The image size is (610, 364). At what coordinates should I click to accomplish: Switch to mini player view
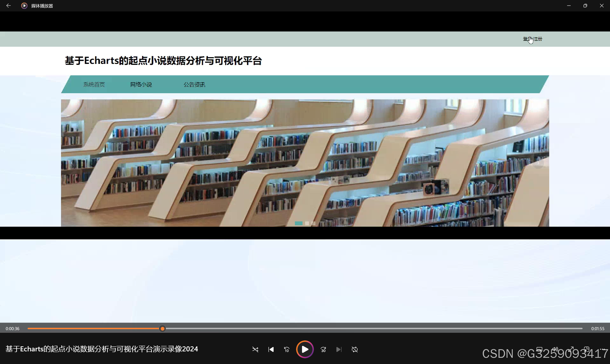[587, 349]
